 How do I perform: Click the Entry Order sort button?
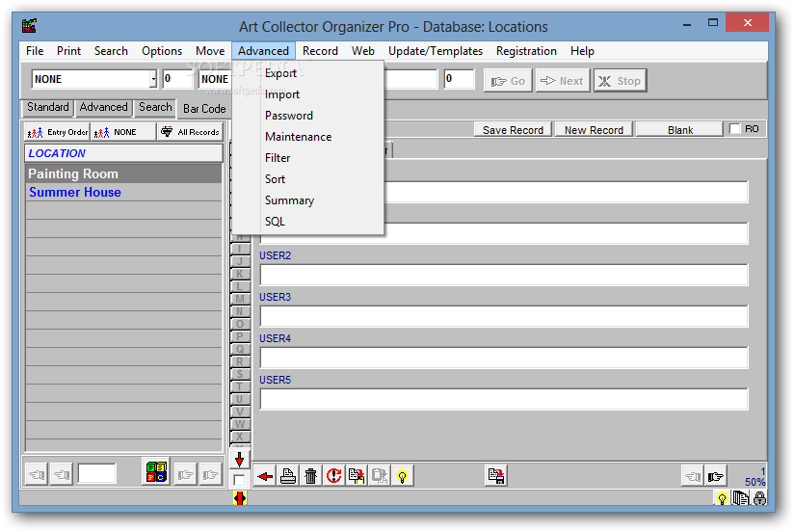[57, 132]
